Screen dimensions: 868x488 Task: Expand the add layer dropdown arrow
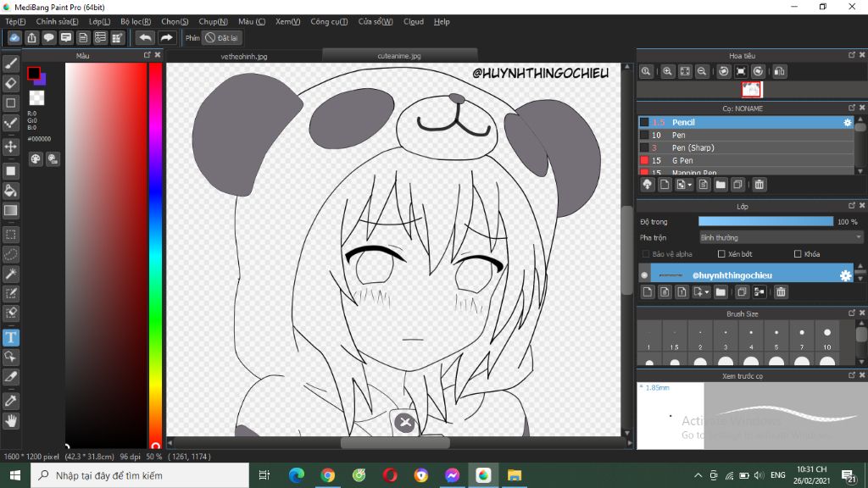(x=707, y=292)
